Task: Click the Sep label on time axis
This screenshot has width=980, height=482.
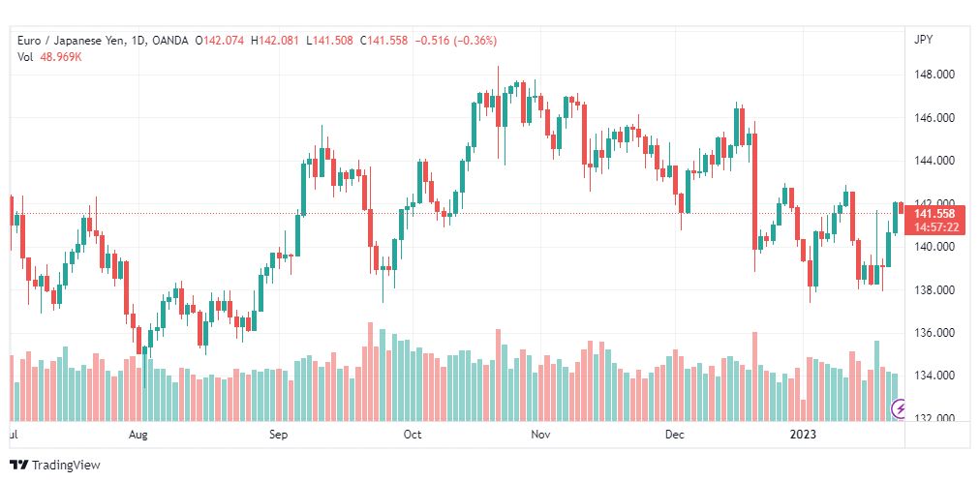Action: click(278, 435)
